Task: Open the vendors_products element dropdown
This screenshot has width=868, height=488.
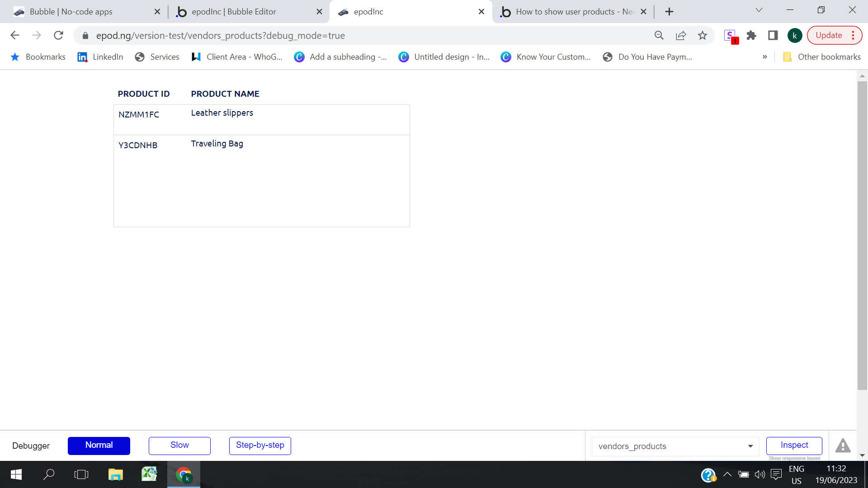Action: coord(675,446)
